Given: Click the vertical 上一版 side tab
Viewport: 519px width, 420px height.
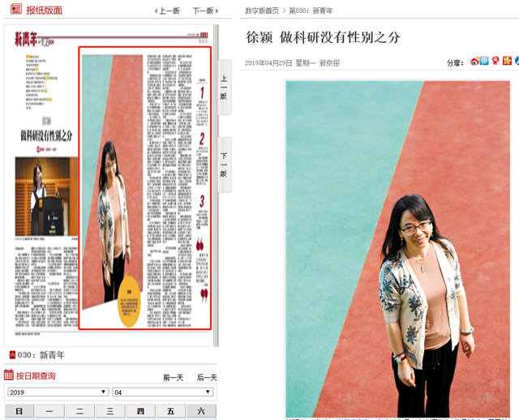Looking at the screenshot, I should 225,88.
